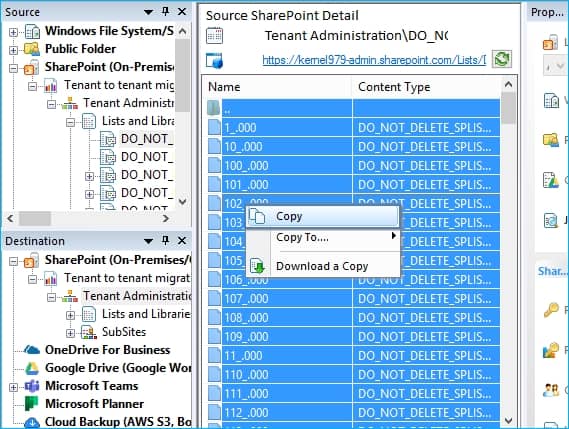
Task: Click the Google Drive icon in right panel
Action: [x=551, y=180]
